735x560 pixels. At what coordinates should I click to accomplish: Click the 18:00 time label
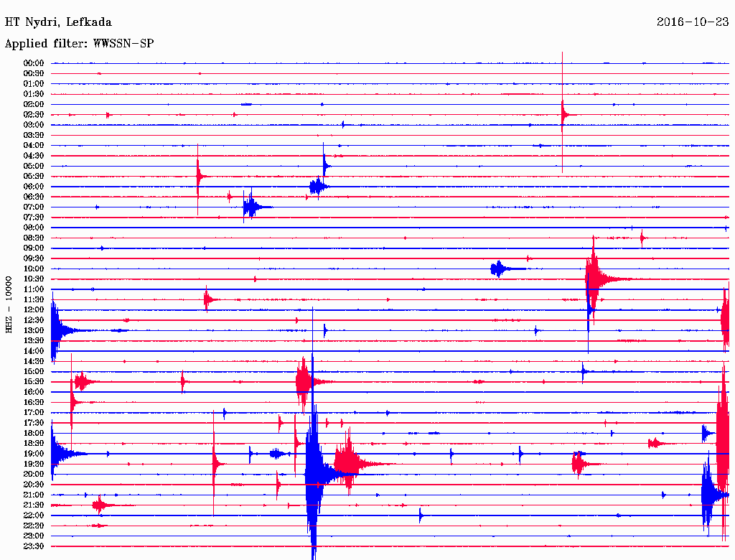click(x=34, y=434)
